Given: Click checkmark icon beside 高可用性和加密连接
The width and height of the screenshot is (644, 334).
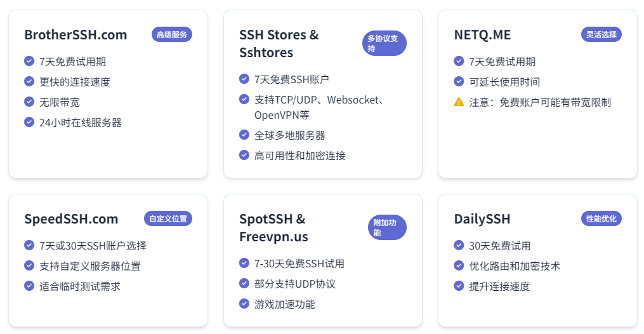Looking at the screenshot, I should (244, 155).
